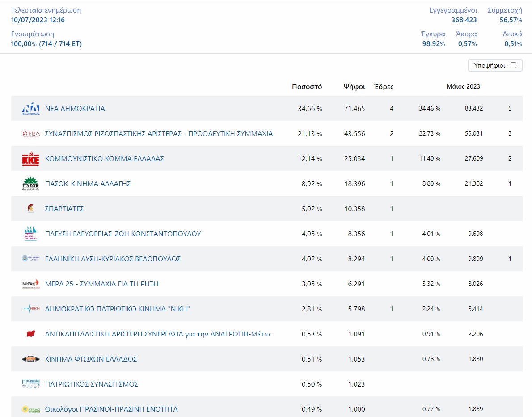Click Nea Dimokratia's 71.465 vote count

355,109
